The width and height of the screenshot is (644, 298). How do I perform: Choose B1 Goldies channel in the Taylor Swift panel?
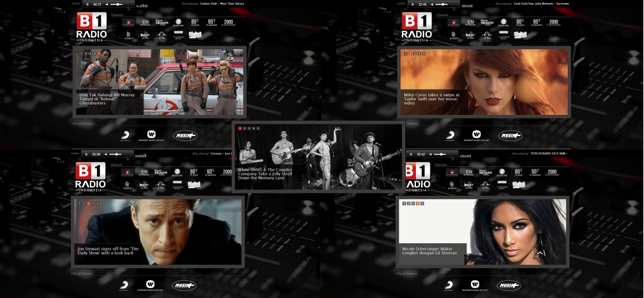coord(503,23)
